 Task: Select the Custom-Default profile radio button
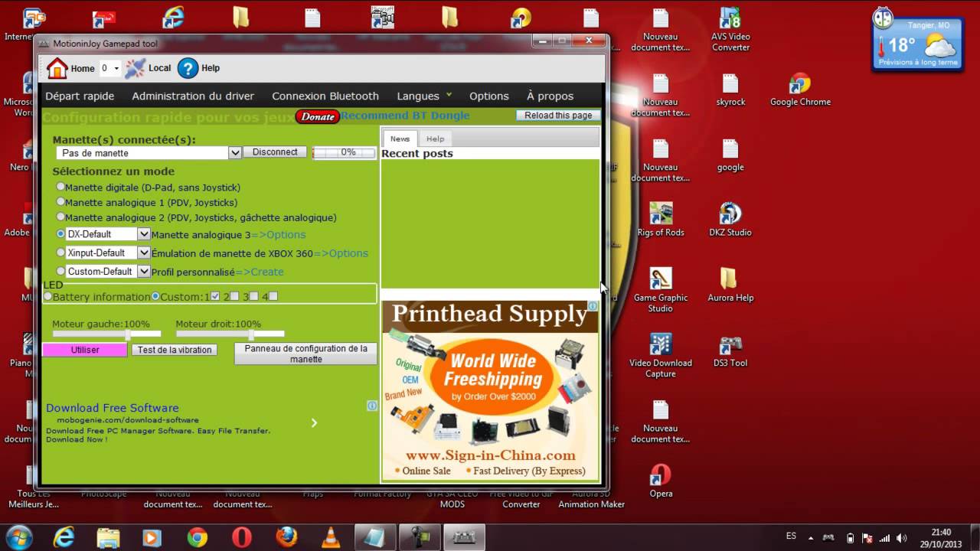(60, 270)
